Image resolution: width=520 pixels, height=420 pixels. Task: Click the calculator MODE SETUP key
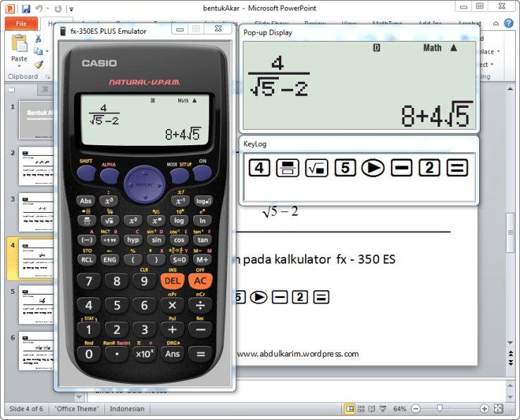click(x=180, y=176)
